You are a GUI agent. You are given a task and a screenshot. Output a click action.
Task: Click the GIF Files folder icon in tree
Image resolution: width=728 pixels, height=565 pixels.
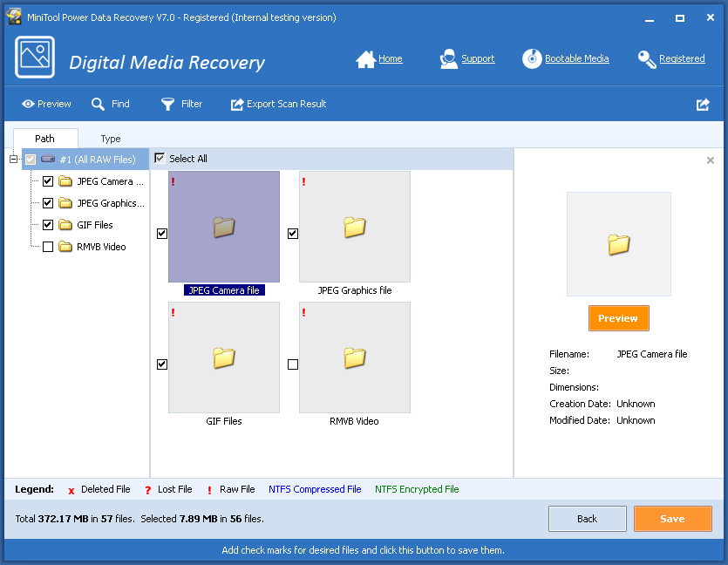click(65, 225)
